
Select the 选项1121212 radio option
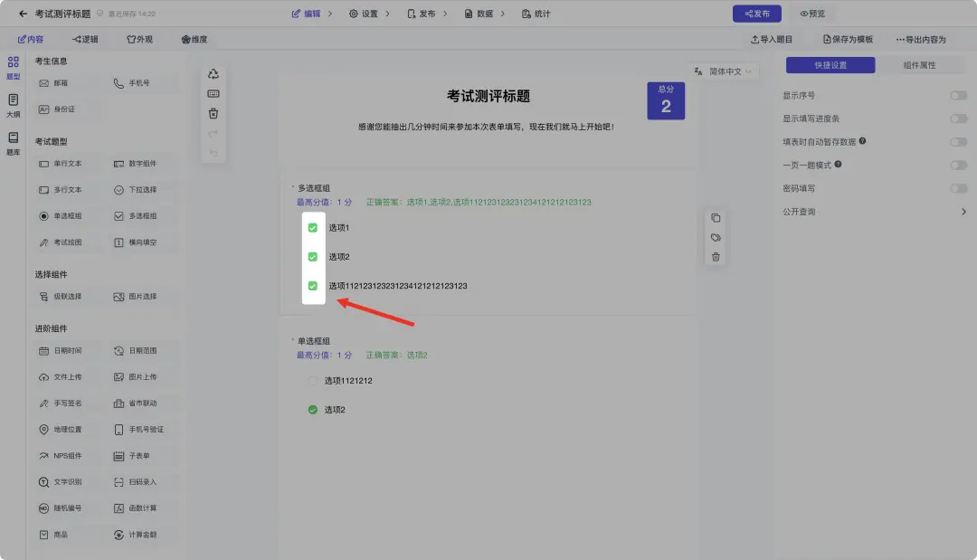[313, 381]
